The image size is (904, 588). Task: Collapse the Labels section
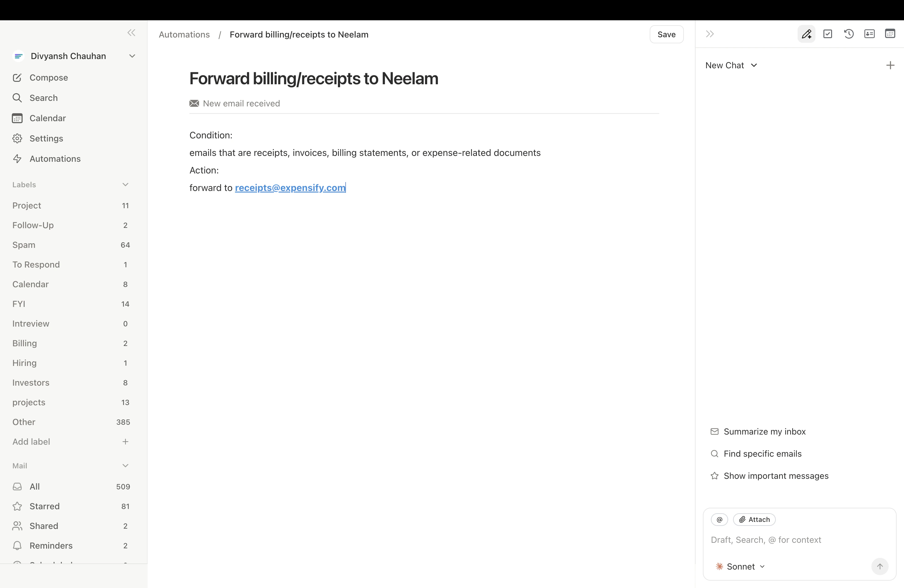[x=125, y=184]
